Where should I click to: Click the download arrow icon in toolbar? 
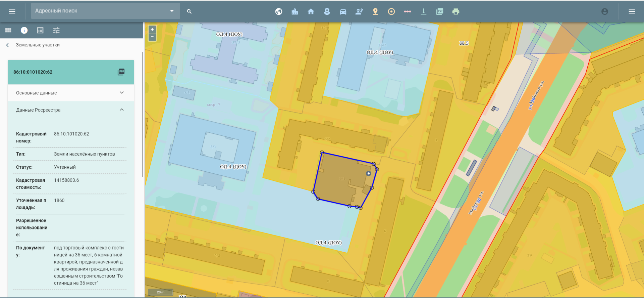pyautogui.click(x=424, y=11)
